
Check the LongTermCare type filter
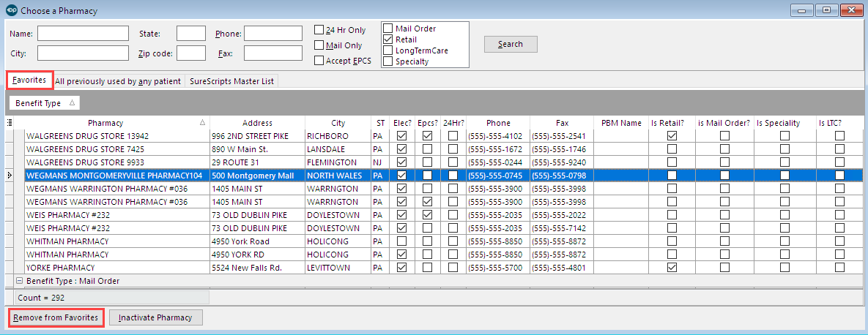[x=388, y=50]
